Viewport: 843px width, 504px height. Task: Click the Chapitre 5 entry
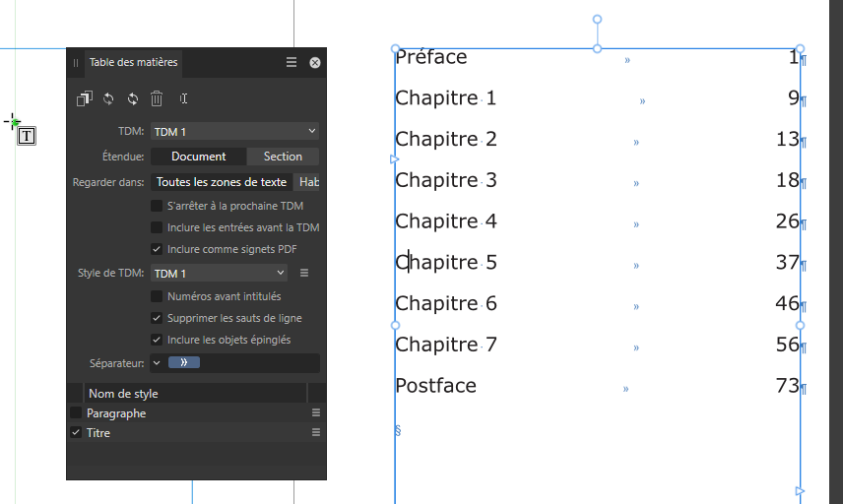coord(446,262)
